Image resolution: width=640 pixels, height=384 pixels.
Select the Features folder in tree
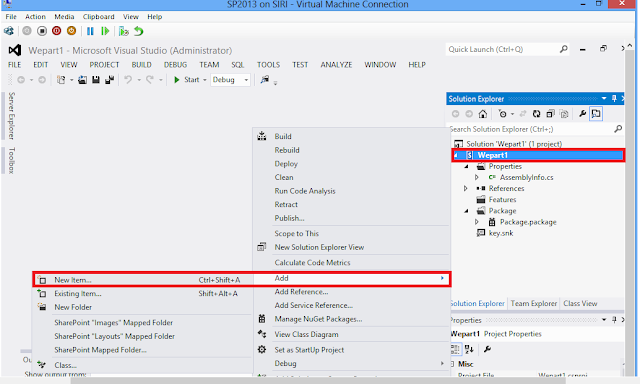click(502, 200)
